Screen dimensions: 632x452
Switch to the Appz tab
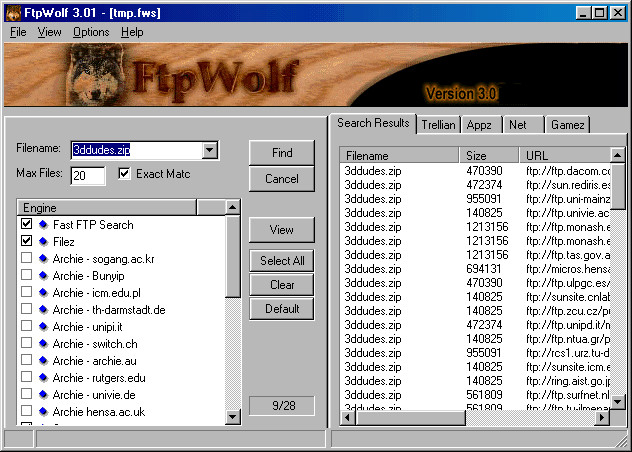[480, 125]
